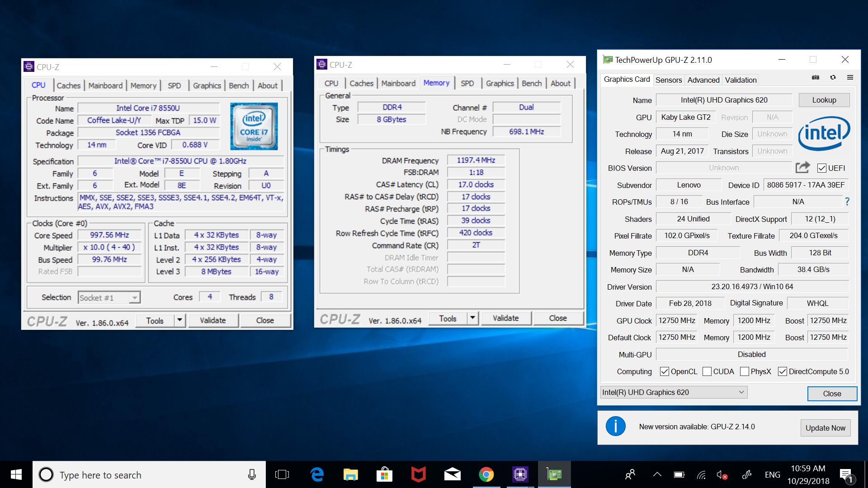Launch Microsoft Edge from taskbar
Screen dimensions: 868x488
(317, 474)
